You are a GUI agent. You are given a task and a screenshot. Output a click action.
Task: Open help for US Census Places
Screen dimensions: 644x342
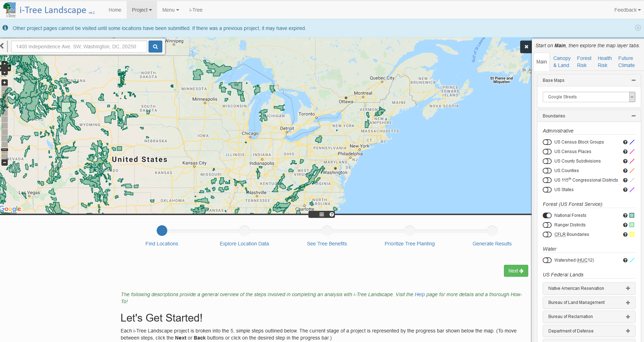(x=625, y=152)
